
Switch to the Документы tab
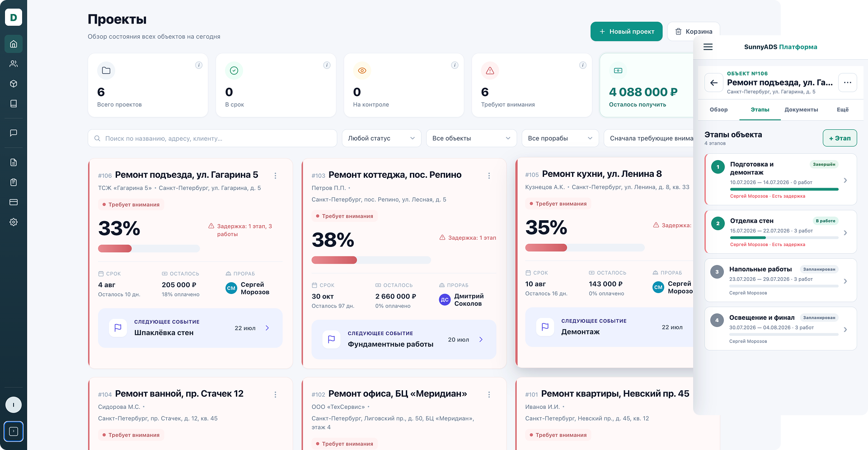[x=801, y=110]
